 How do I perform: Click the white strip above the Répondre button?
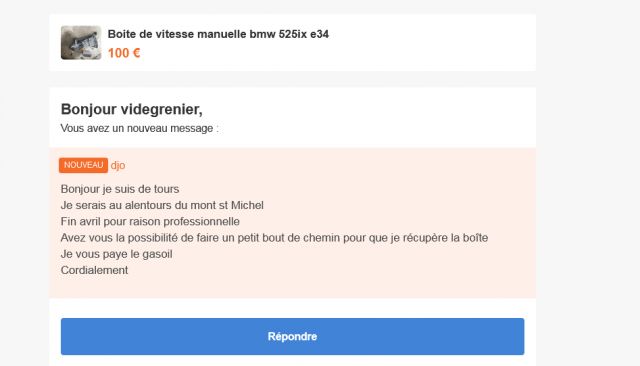pyautogui.click(x=292, y=308)
